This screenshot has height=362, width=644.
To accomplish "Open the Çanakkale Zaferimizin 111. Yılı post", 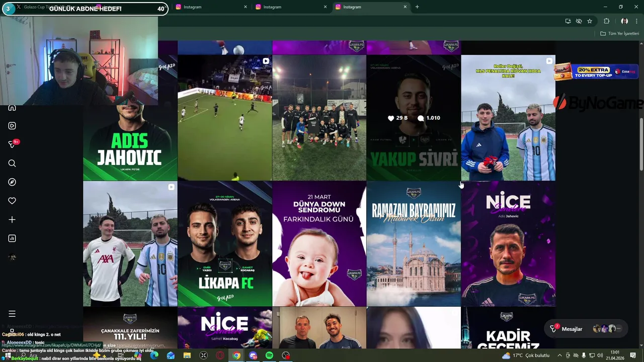I will pos(130,328).
